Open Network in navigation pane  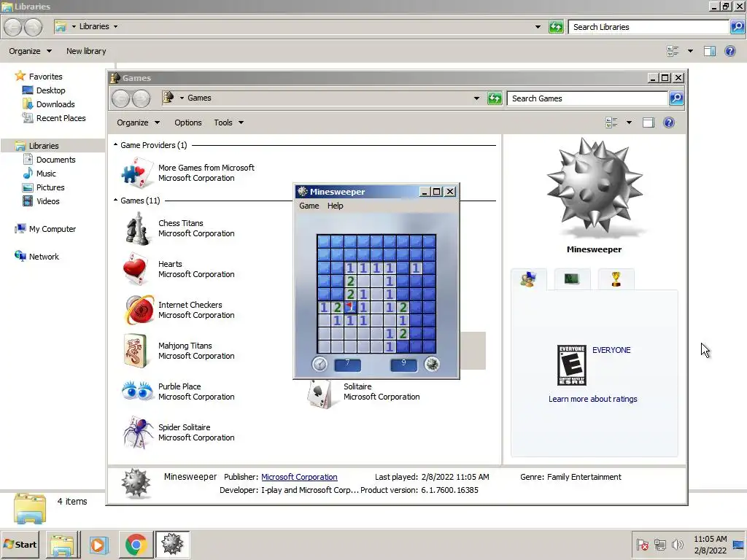pos(36,256)
